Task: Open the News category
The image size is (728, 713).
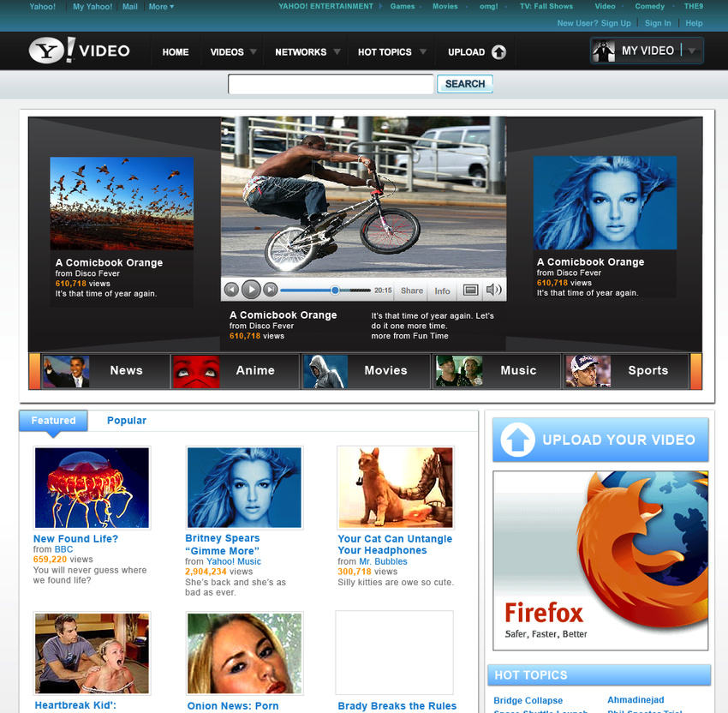Action: point(106,371)
